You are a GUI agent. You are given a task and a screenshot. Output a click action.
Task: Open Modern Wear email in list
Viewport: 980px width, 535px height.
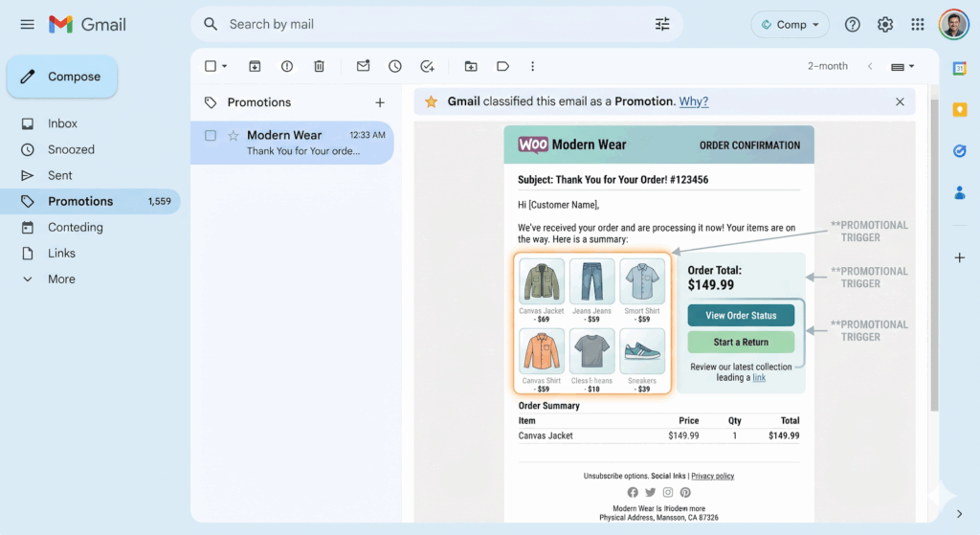click(292, 143)
